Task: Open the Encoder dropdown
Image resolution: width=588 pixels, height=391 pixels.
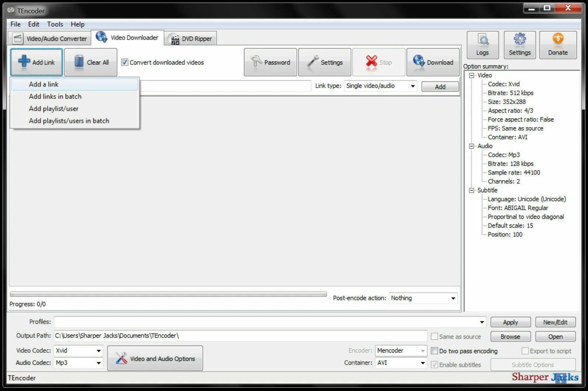Action: 401,350
